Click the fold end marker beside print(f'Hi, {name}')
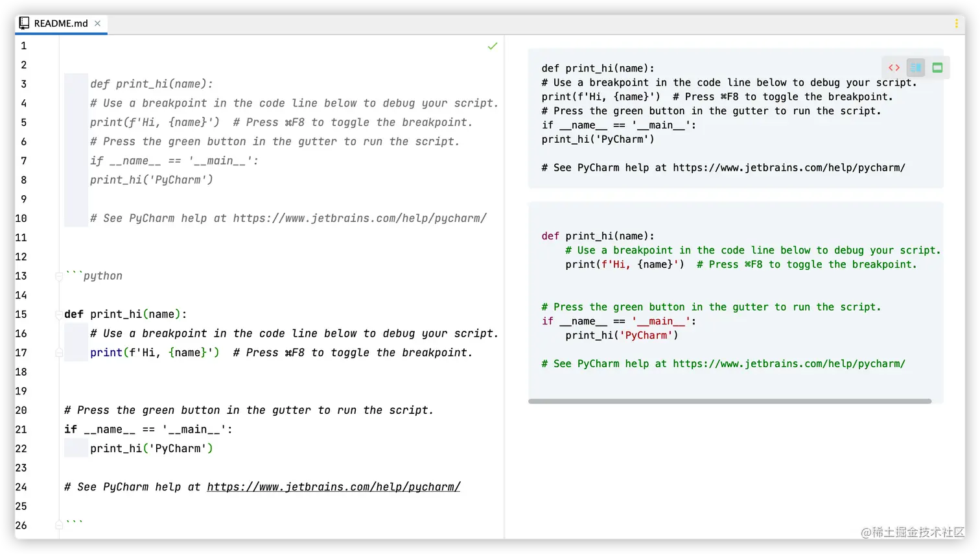980x554 pixels. (x=59, y=353)
